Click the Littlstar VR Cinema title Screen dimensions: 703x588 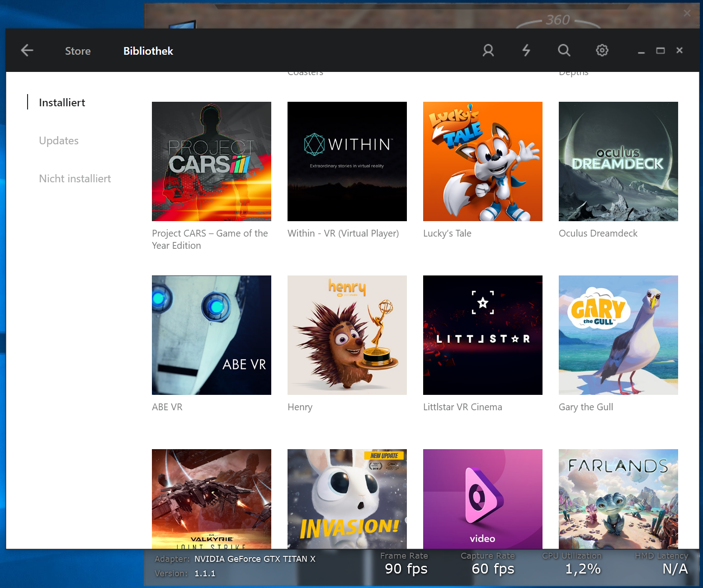tap(462, 407)
